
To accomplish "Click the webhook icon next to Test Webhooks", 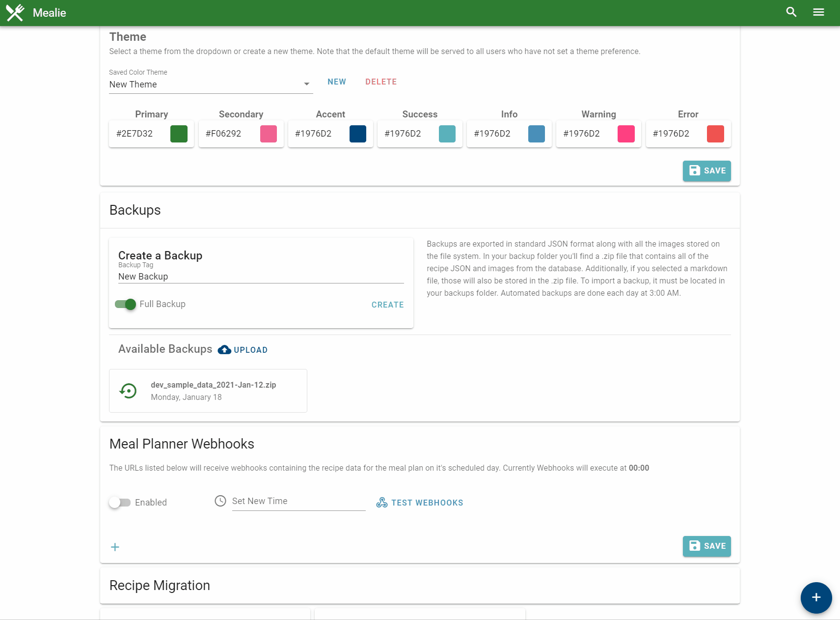I will pos(382,503).
